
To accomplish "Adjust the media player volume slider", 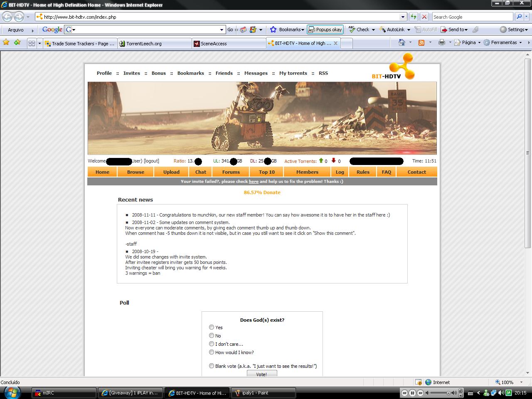I will point(440,393).
